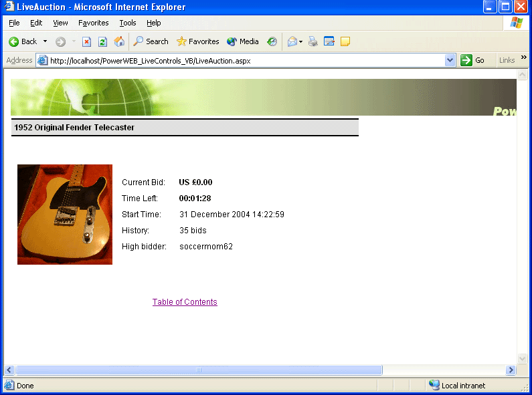532x395 pixels.
Task: Open the File menu
Action: point(14,23)
